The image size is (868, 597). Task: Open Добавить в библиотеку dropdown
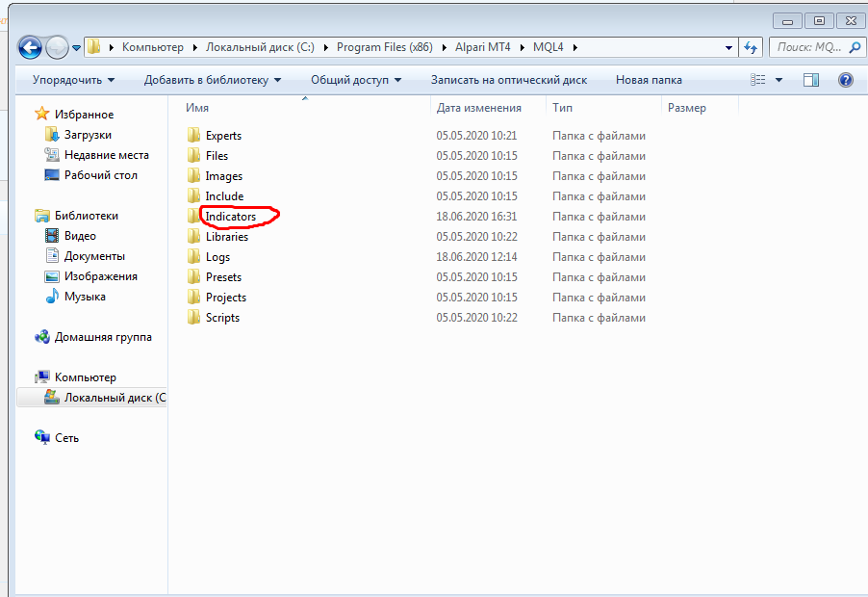click(213, 80)
